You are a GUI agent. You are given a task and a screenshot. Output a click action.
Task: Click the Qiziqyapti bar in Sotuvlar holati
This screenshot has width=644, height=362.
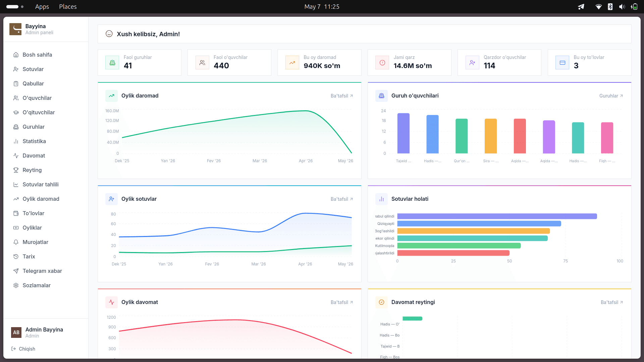pos(479,224)
